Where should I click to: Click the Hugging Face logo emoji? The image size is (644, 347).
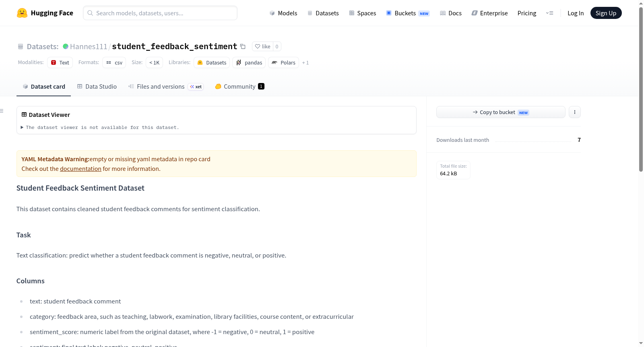pos(22,13)
